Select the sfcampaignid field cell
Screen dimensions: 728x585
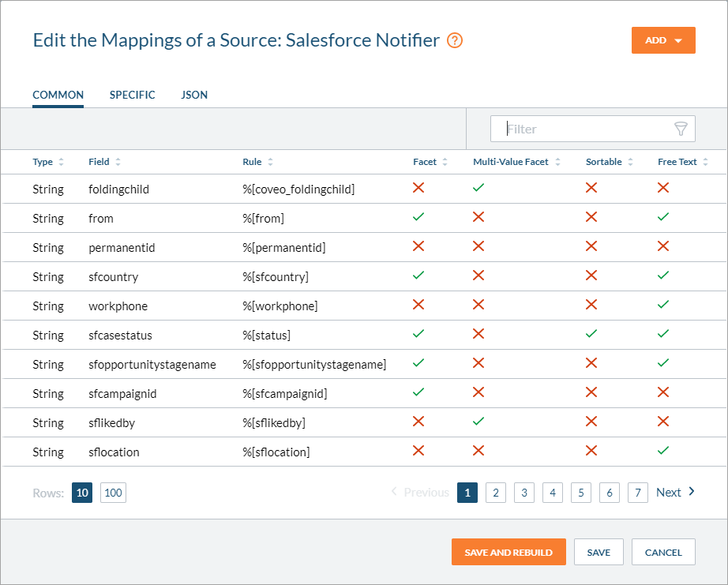pos(122,394)
